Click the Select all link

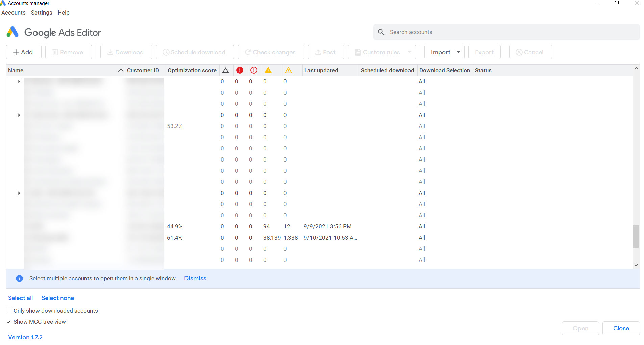20,298
